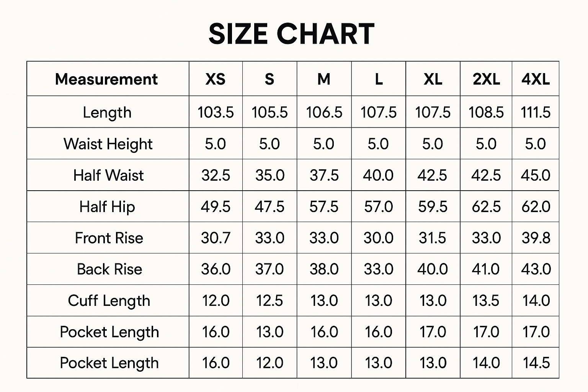Select the Cuff Length row label
The image size is (588, 392).
tap(109, 301)
